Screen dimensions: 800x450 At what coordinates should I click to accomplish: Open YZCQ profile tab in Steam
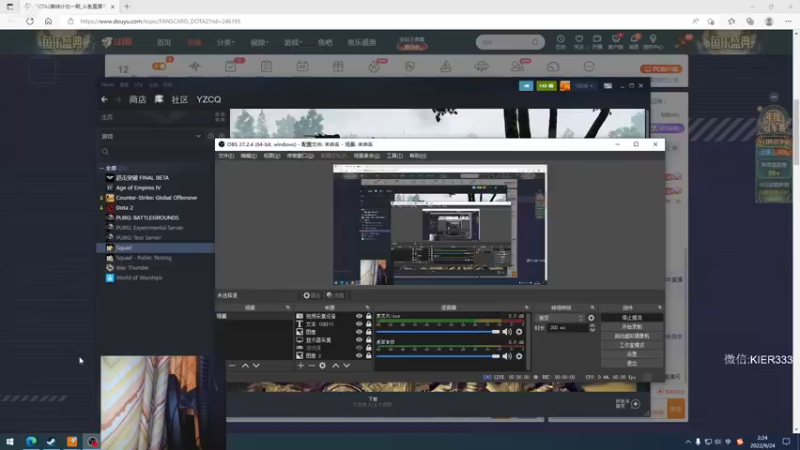coord(209,99)
